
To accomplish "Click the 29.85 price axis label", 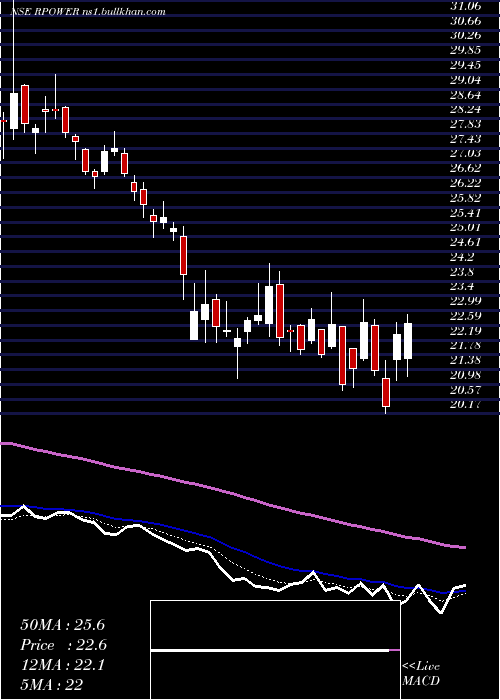I will point(466,50).
